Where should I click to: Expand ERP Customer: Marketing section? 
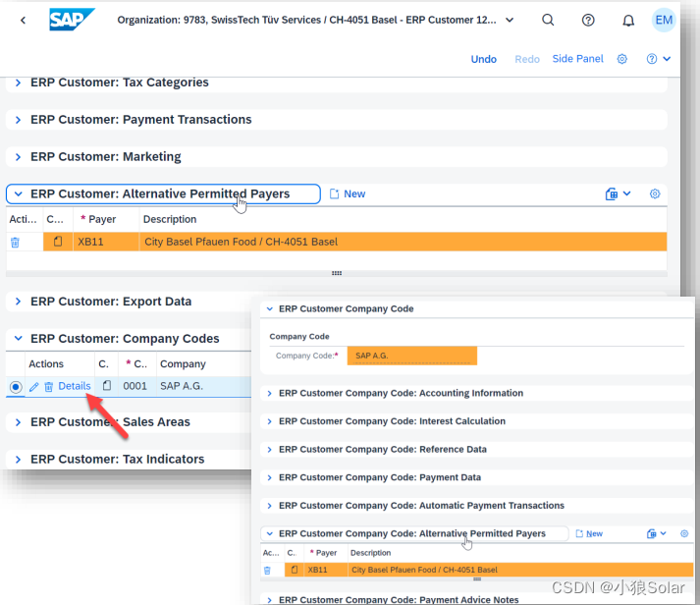(18, 157)
